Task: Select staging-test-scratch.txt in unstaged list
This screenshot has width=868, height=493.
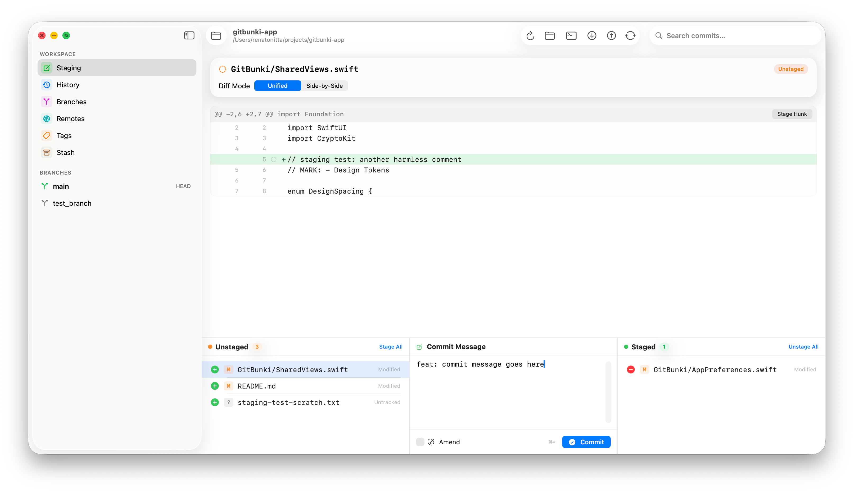Action: pos(306,402)
